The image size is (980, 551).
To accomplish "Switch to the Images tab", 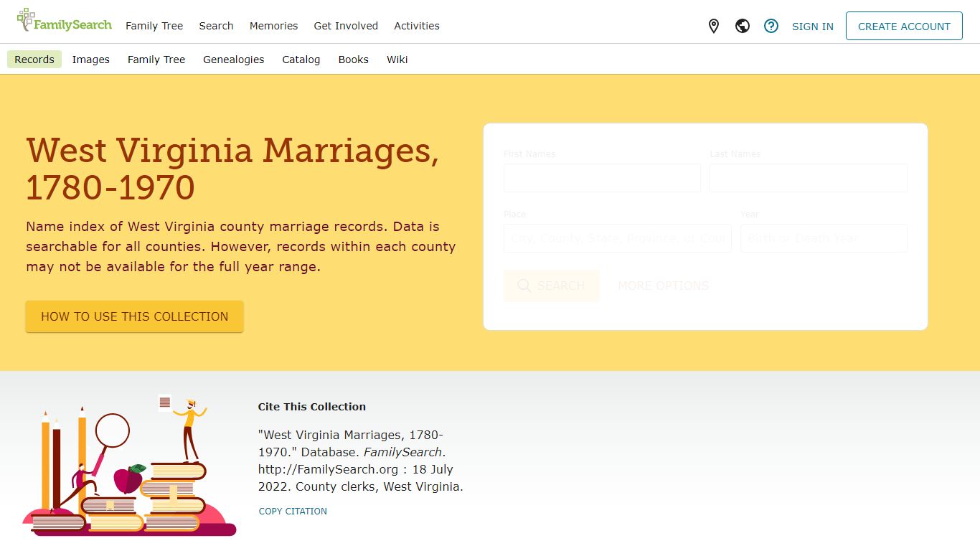I will tap(91, 60).
